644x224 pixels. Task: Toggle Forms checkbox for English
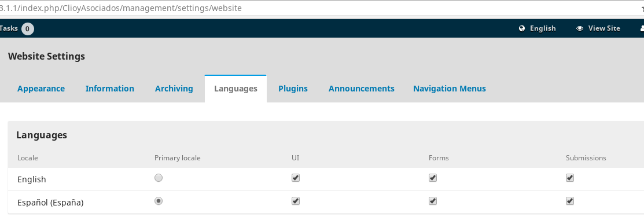433,178
